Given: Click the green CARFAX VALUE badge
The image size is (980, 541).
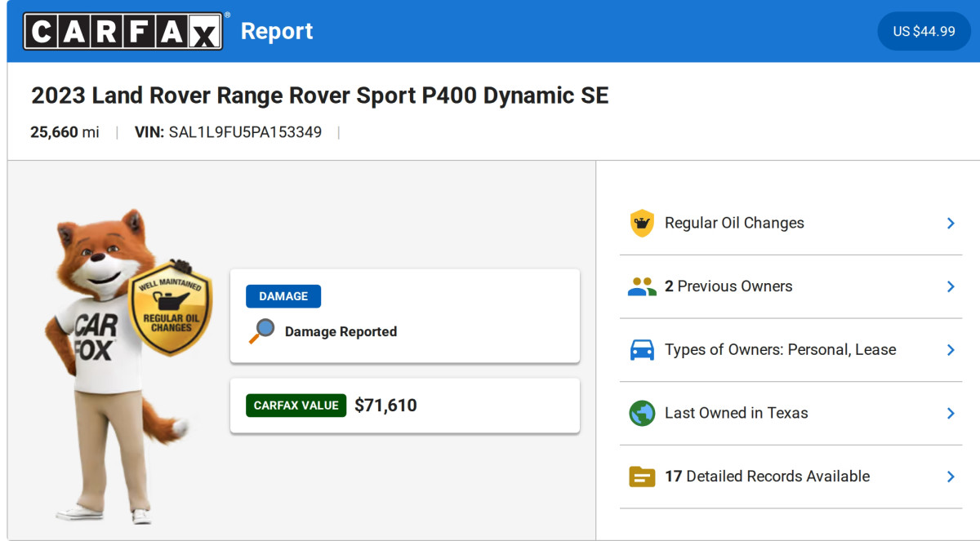Looking at the screenshot, I should click(x=296, y=406).
